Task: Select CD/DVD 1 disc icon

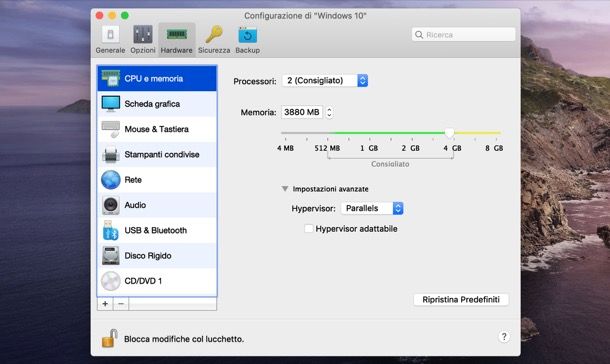Action: pos(111,281)
